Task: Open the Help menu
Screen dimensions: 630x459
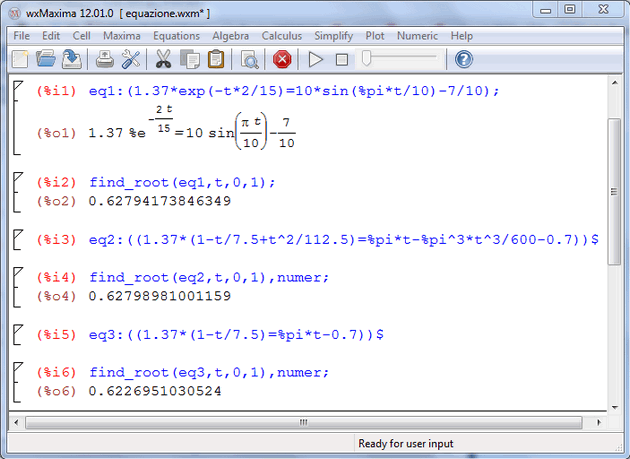Action: pos(462,36)
